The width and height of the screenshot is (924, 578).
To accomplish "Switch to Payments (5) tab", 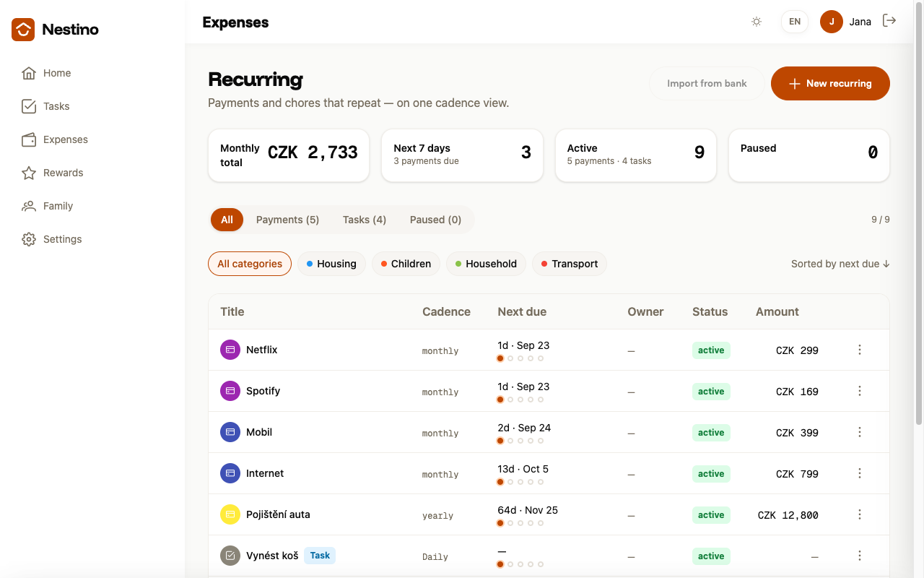I will point(287,220).
